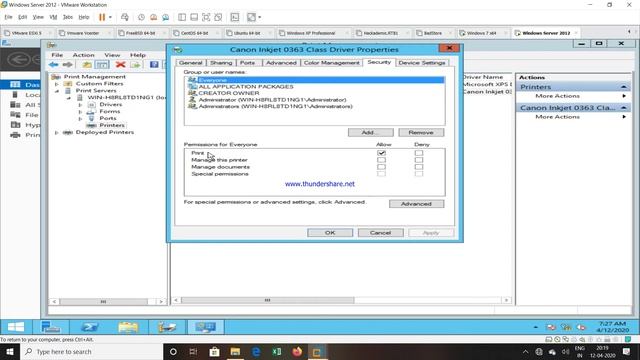Check Deny for Print permission
Screen dimensions: 640x360
click(419, 153)
